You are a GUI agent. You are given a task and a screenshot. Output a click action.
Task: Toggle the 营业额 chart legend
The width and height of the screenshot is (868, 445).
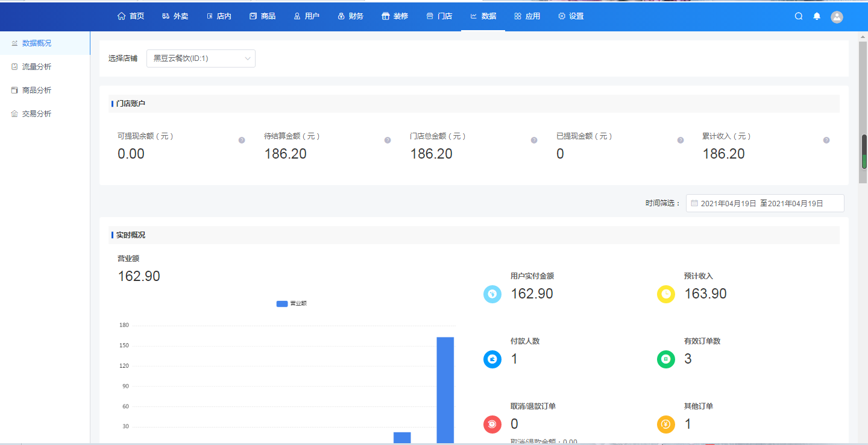[x=292, y=304]
